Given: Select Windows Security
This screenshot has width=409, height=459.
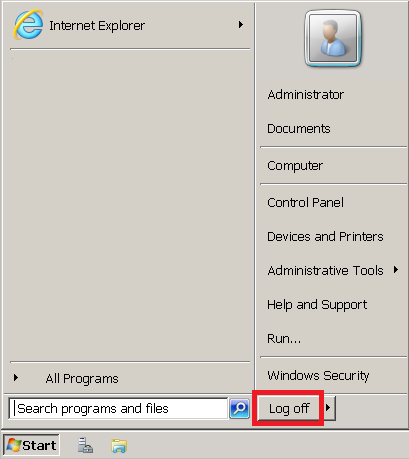Looking at the screenshot, I should pyautogui.click(x=318, y=376).
